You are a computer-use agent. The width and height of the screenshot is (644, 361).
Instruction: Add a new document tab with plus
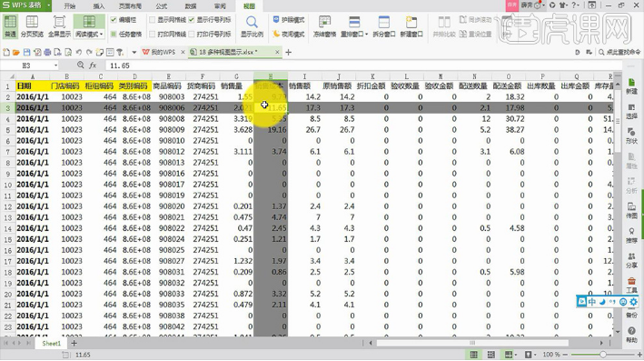click(288, 52)
